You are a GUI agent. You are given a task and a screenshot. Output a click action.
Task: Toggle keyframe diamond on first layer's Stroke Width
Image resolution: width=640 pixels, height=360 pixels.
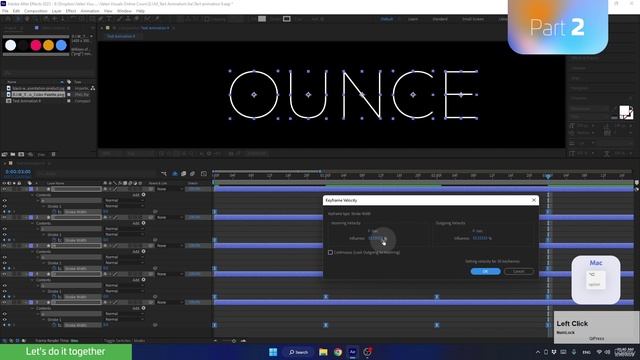point(8,212)
